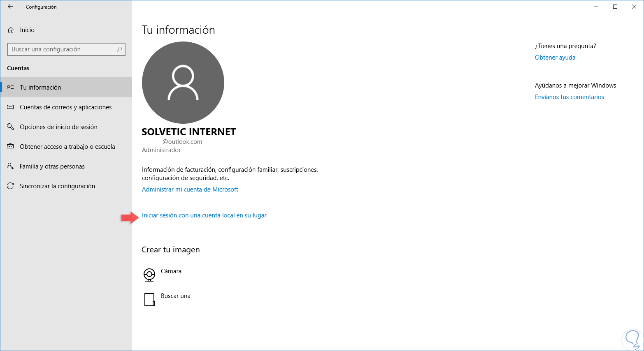Click the Tu información person-card icon

tap(11, 87)
